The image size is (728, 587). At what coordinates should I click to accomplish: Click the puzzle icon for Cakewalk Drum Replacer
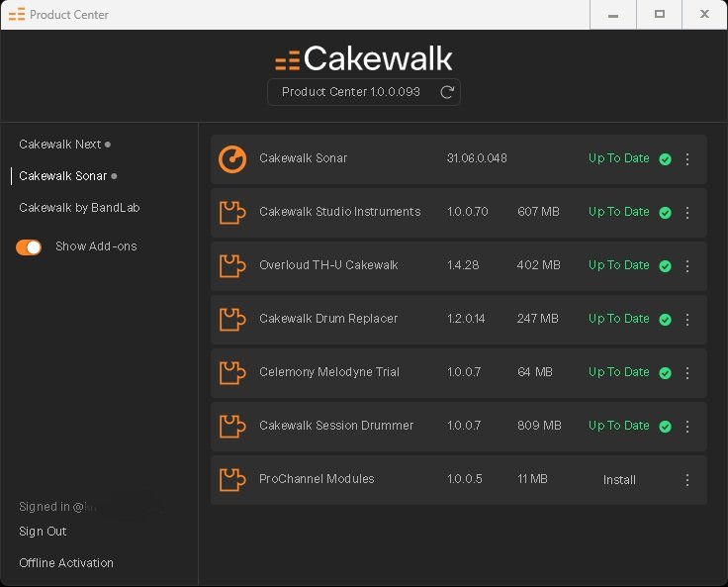click(232, 320)
